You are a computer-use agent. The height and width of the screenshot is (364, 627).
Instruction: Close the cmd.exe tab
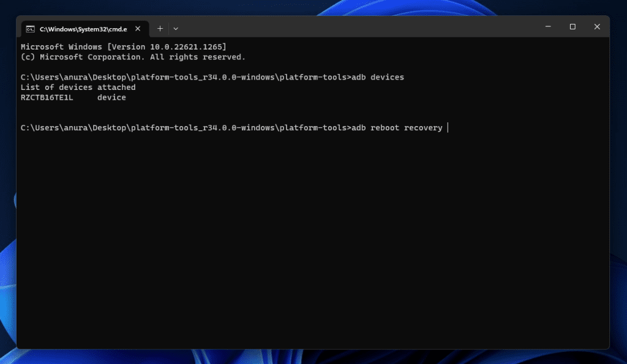coord(138,29)
